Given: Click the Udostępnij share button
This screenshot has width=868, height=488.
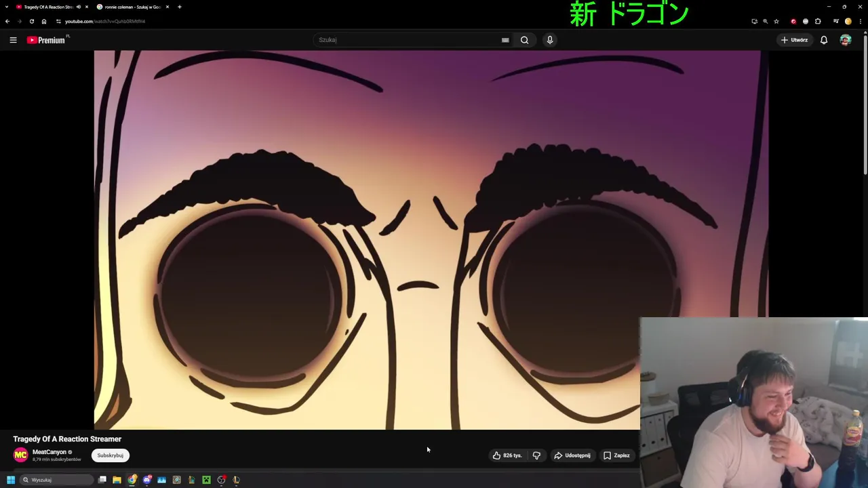Looking at the screenshot, I should pyautogui.click(x=572, y=455).
